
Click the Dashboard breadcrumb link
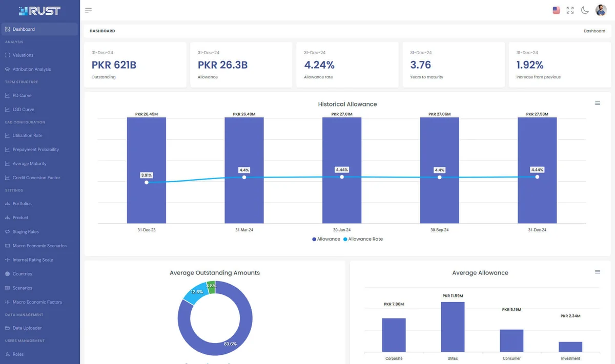594,31
